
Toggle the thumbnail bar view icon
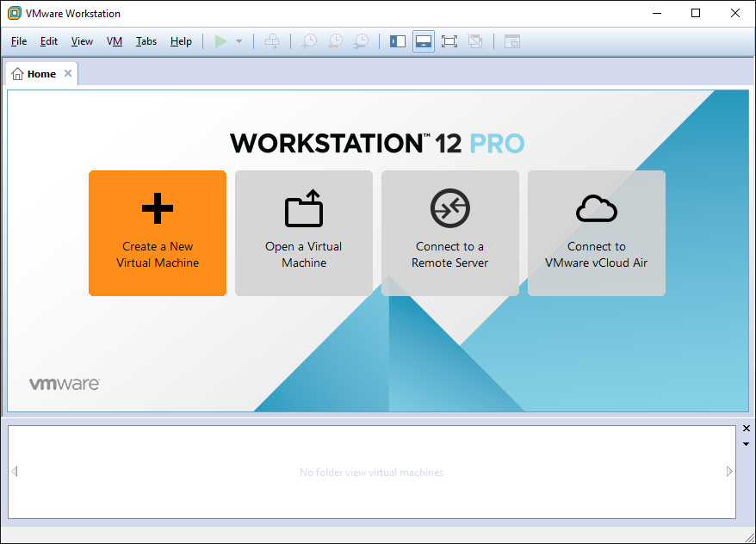[424, 41]
